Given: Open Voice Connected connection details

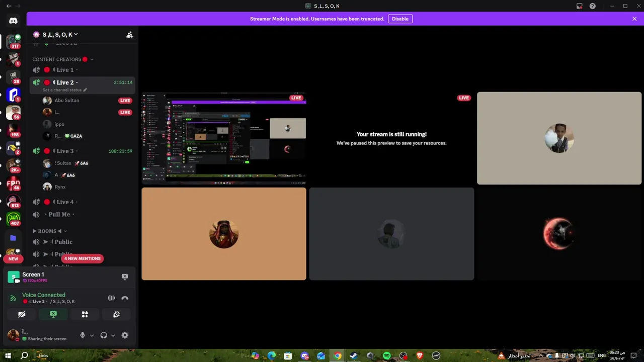Looking at the screenshot, I should (x=44, y=295).
